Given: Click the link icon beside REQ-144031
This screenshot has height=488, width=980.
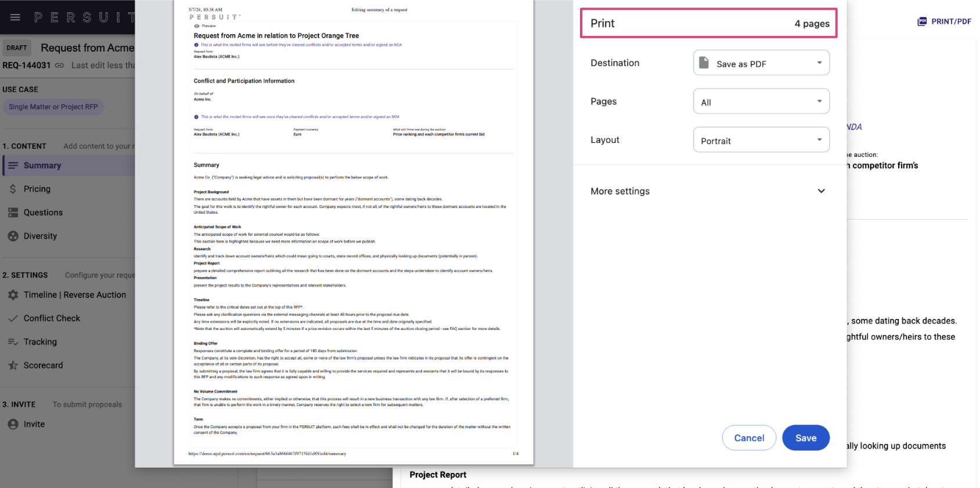Looking at the screenshot, I should coord(59,66).
